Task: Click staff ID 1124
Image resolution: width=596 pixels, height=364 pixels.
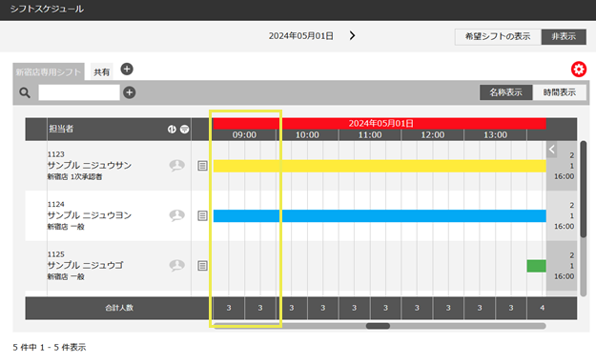Action: [56, 205]
